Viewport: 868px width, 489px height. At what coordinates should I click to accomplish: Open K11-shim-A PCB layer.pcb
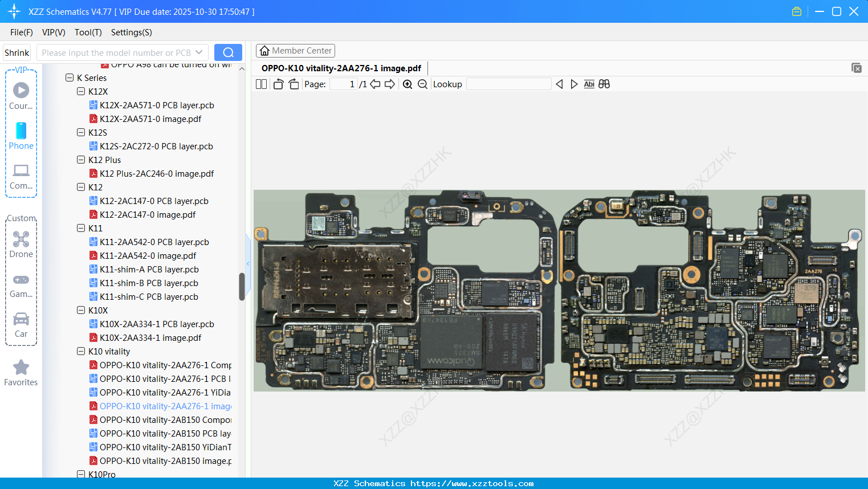click(x=149, y=270)
